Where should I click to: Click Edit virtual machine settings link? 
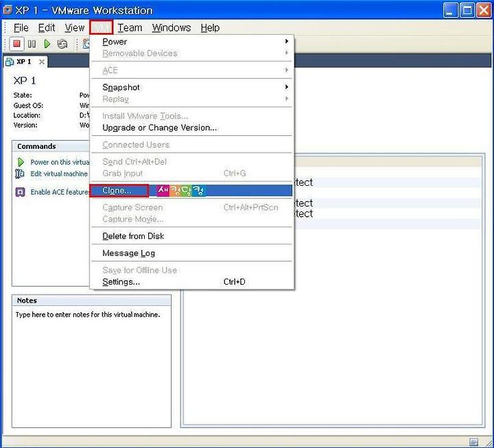[59, 174]
